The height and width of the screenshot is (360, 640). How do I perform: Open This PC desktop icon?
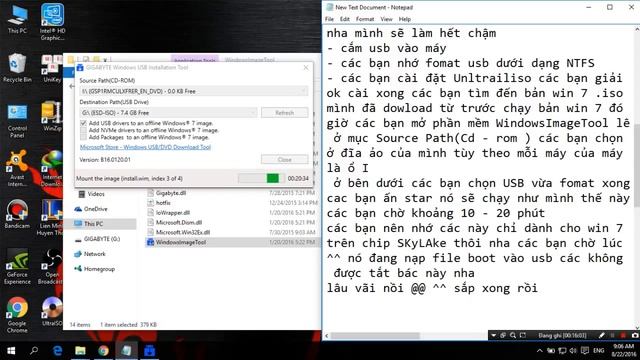(17, 20)
